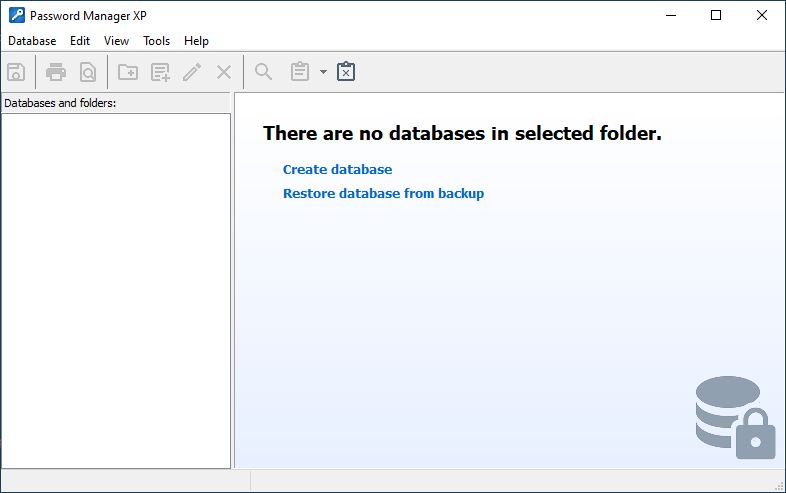This screenshot has width=786, height=493.
Task: Click the Create database link
Action: click(x=337, y=170)
